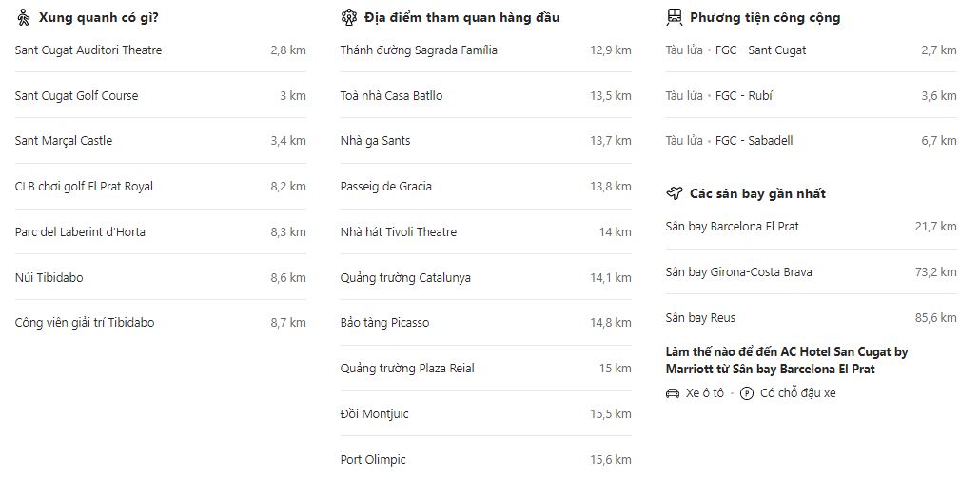Image resolution: width=980 pixels, height=480 pixels.
Task: Click FGC - Sant Cugat train station
Action: point(760,50)
